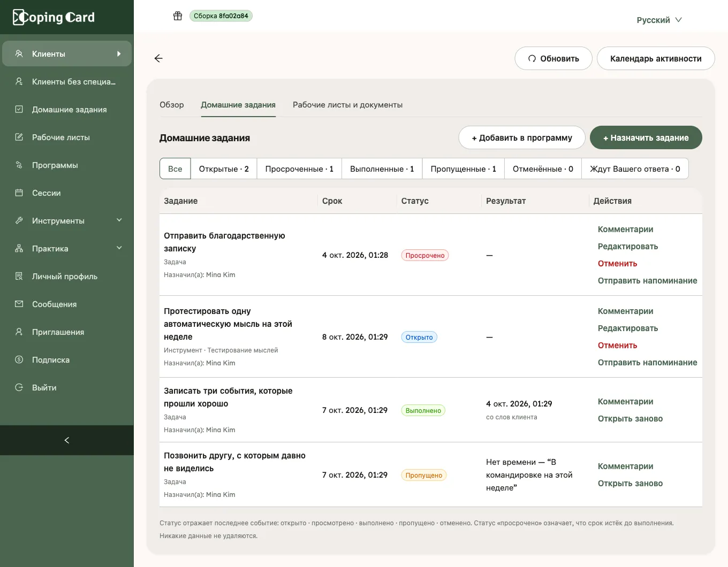Open the Рабочие листы и документы tab
This screenshot has height=567, width=728.
[347, 105]
